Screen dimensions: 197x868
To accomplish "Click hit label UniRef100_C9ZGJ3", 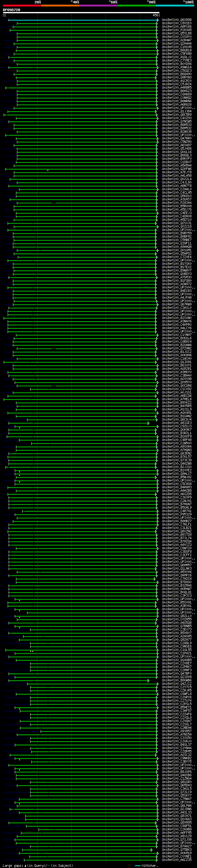I will 177,426.
